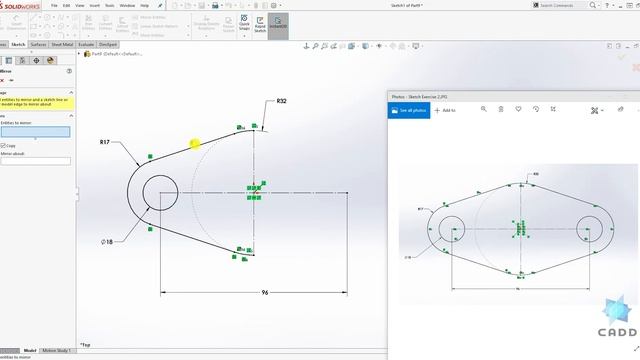Select the Motion Study 1 tab

(56, 351)
